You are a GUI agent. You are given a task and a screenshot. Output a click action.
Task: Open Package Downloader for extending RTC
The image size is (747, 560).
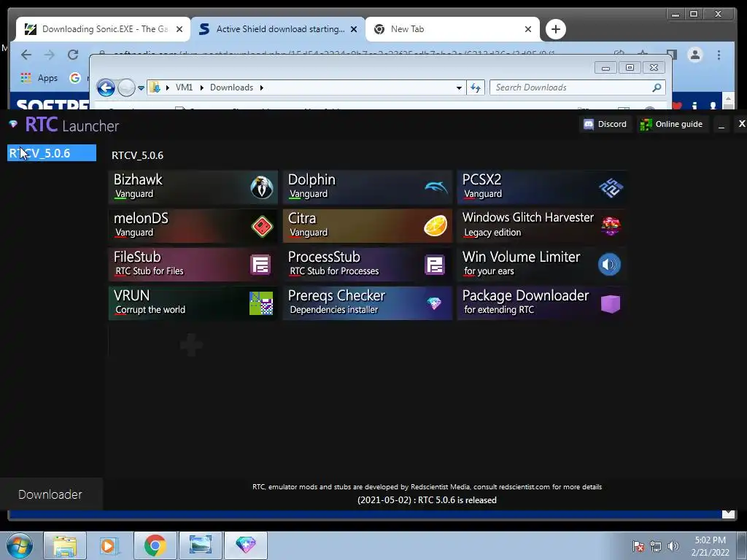pos(542,303)
